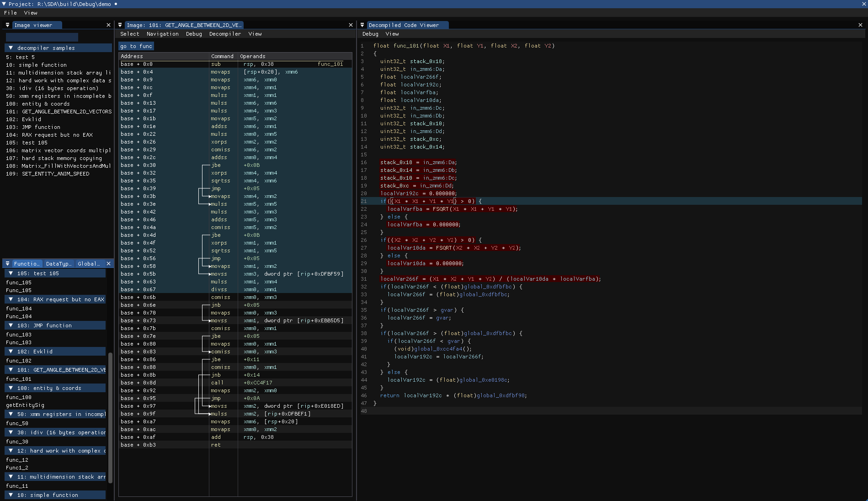Image resolution: width=868 pixels, height=501 pixels.
Task: Open the Decompiler menu
Action: coord(225,34)
